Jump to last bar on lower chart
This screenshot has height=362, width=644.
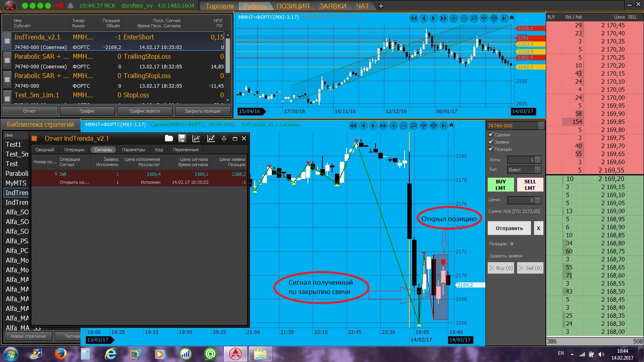444,125
